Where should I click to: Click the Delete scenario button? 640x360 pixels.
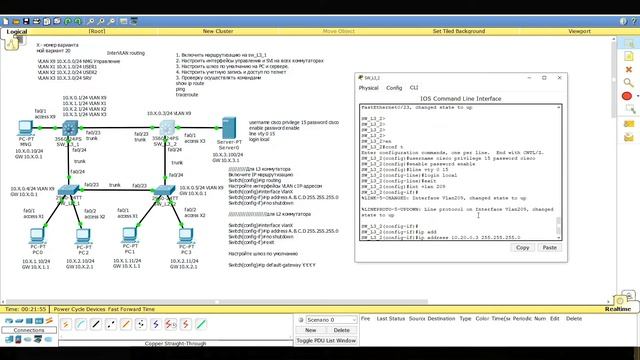pos(341,330)
